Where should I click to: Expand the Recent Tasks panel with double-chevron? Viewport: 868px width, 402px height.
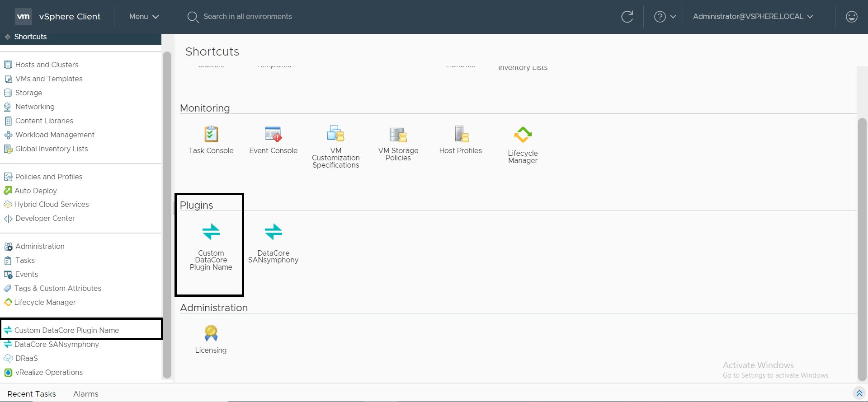tap(859, 393)
